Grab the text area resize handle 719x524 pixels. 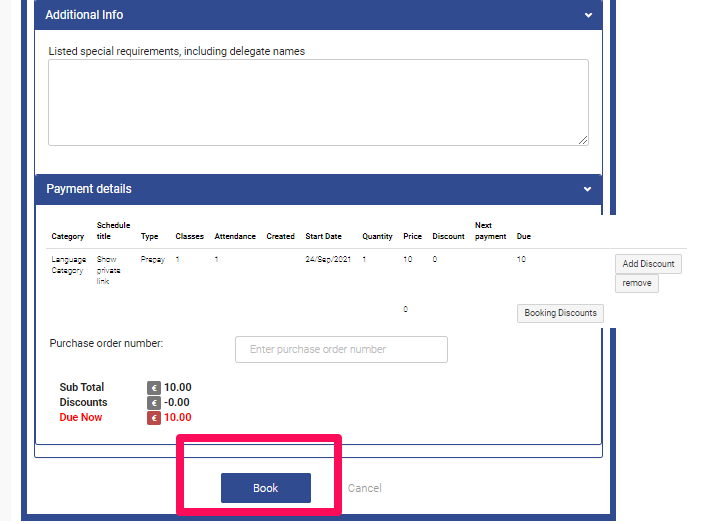point(583,140)
